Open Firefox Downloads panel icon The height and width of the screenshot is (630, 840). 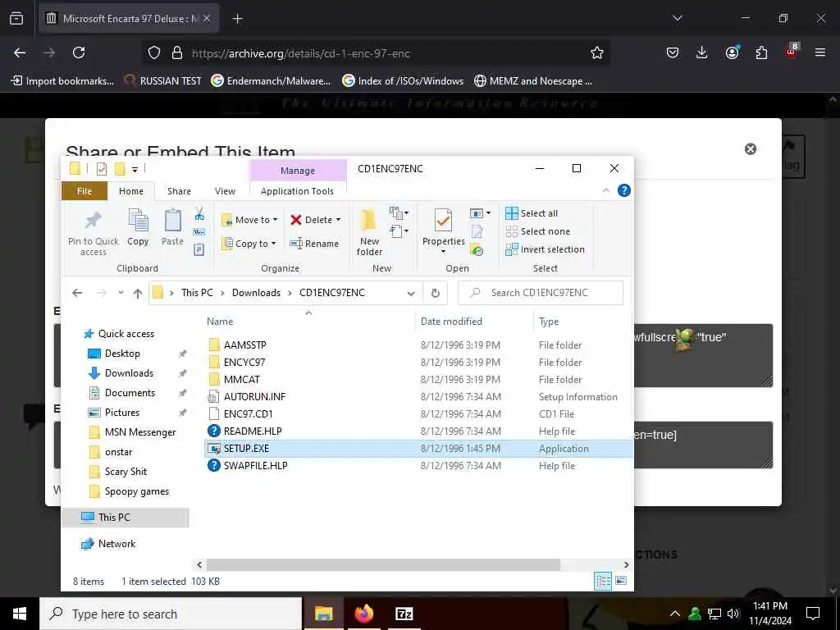[702, 52]
